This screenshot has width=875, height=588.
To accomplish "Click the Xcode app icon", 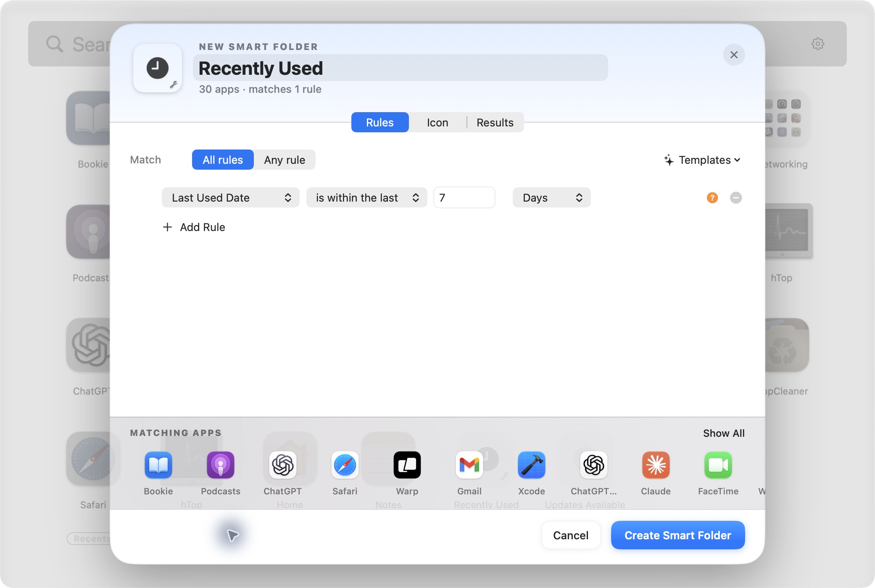I will (532, 465).
